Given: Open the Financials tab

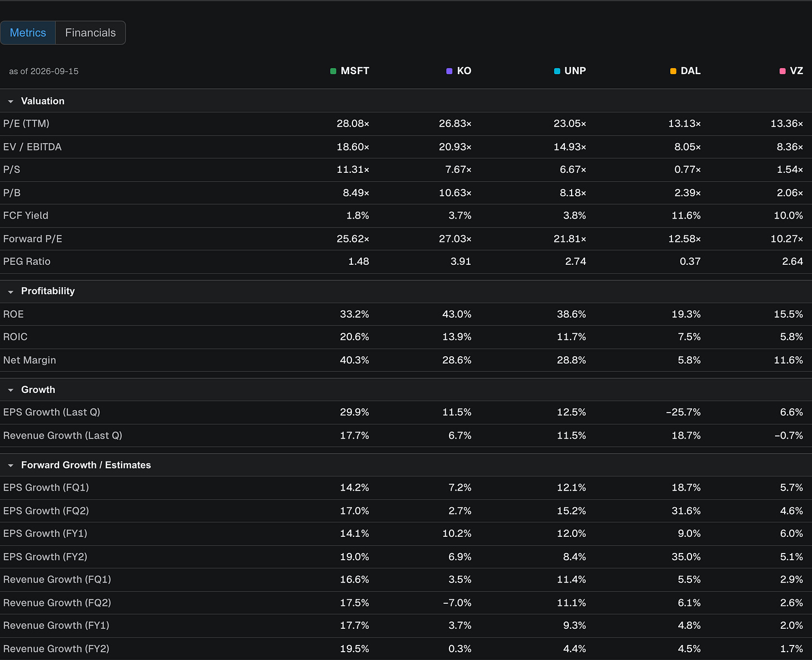Looking at the screenshot, I should tap(90, 33).
